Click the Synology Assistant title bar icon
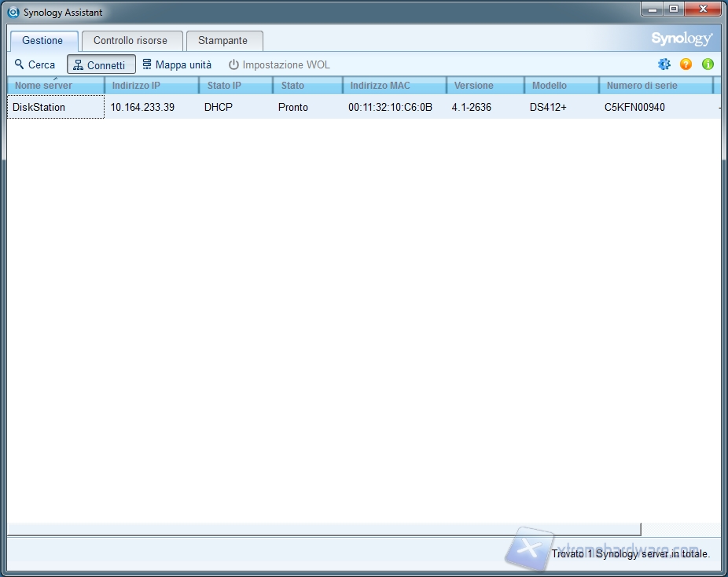This screenshot has width=728, height=577. (x=13, y=13)
